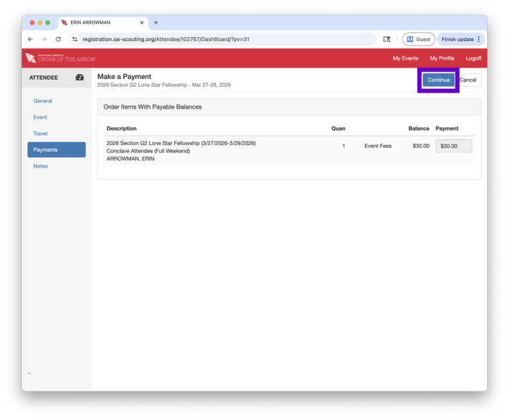Select General in the sidebar
Image resolution: width=509 pixels, height=420 pixels.
point(43,101)
